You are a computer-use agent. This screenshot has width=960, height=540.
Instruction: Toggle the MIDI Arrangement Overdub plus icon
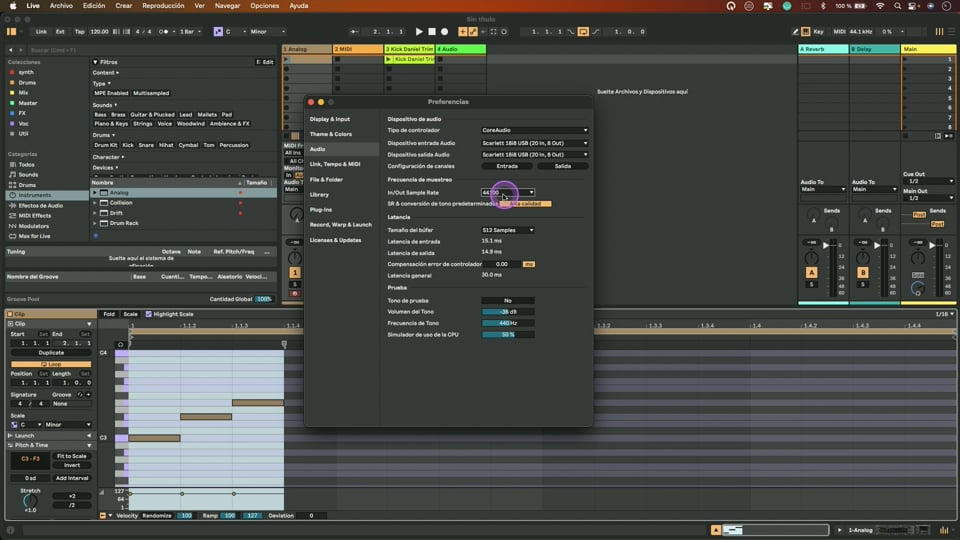click(463, 31)
